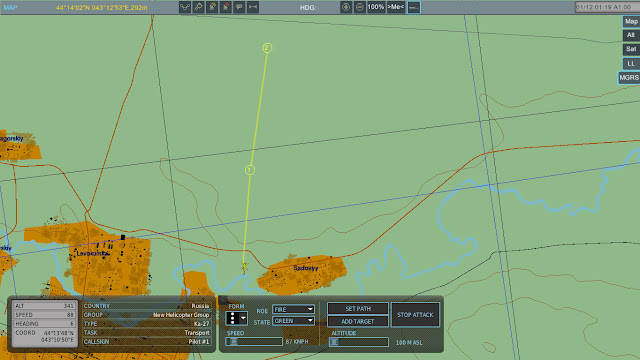Image resolution: width=640 pixels, height=360 pixels.
Task: Adjust the ALTITUDE slider handle
Action: point(334,342)
